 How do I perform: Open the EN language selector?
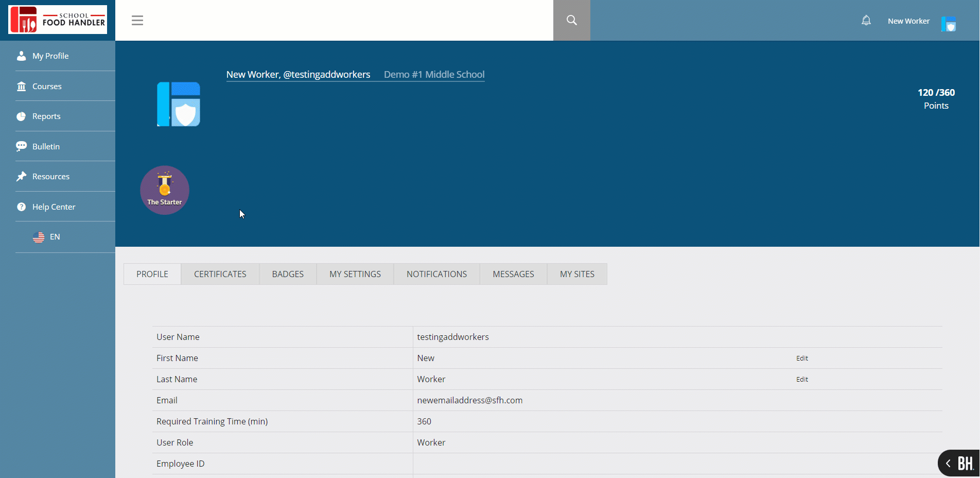coord(55,237)
